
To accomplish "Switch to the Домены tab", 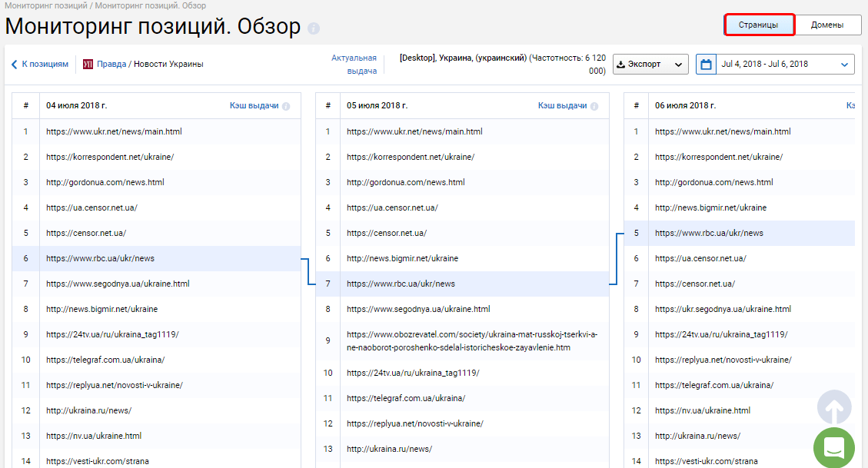I will [827, 25].
